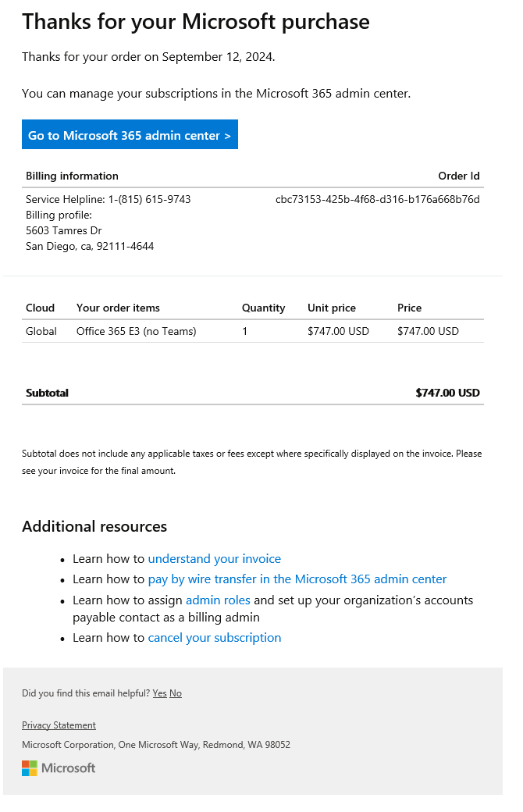
Task: Click the Additional resources heading
Action: pos(94,527)
